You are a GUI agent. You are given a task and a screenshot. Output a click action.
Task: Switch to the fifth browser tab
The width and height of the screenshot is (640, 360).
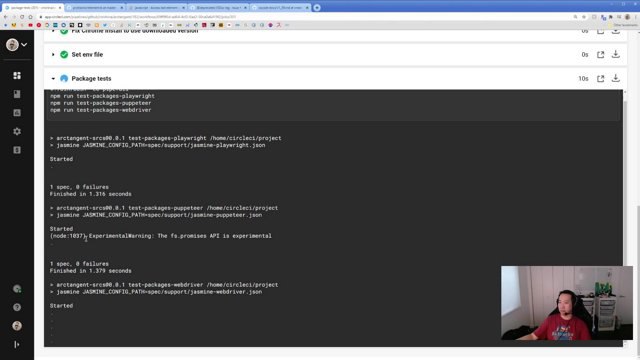[280, 7]
